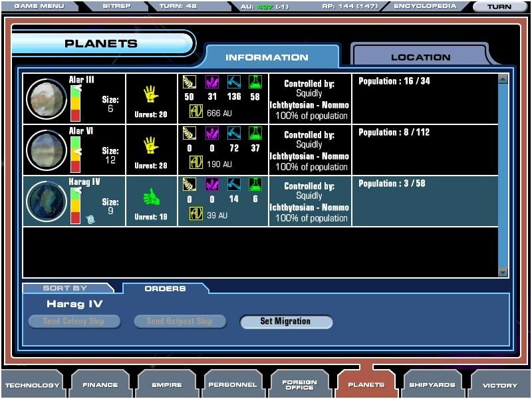The height and width of the screenshot is (399, 532).
Task: Switch to the Location tab
Action: (420, 57)
